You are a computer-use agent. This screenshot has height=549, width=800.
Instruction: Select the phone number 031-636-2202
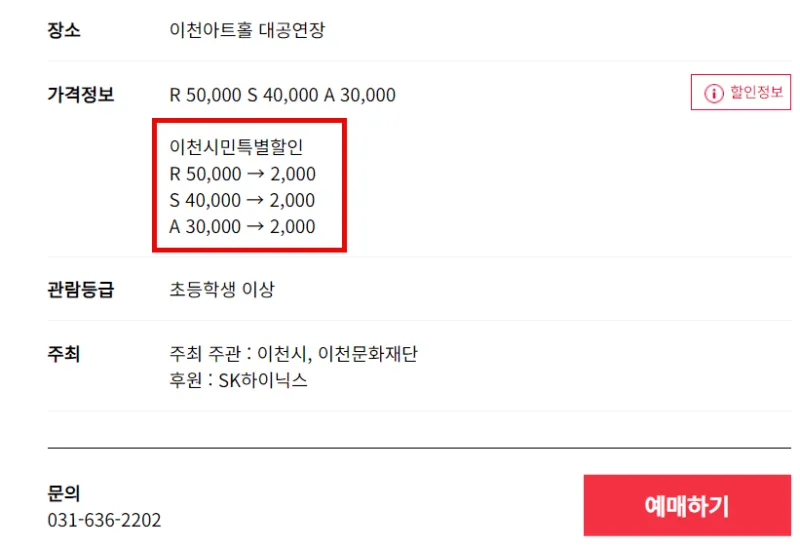click(x=104, y=520)
